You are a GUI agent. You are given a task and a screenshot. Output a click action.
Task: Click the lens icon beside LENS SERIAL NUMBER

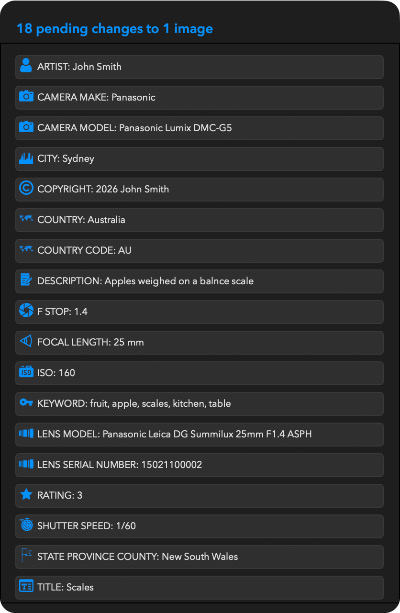pos(26,464)
